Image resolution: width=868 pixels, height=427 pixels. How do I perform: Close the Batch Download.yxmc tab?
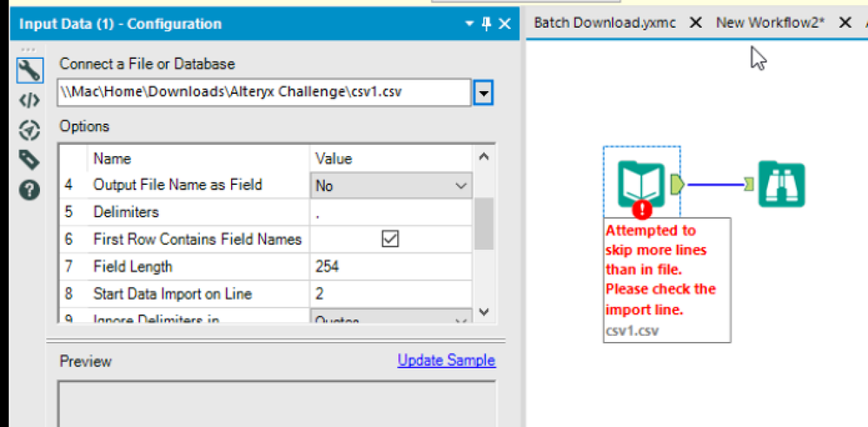tap(696, 23)
